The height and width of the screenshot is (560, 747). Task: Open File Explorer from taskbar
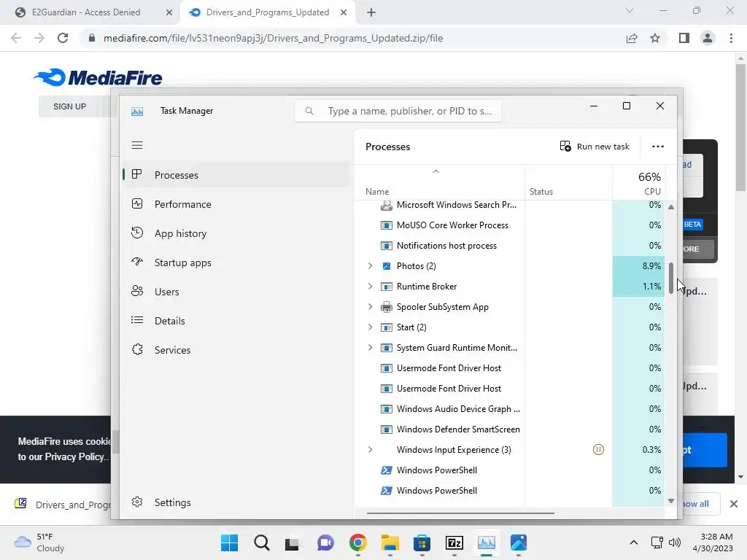pos(390,542)
